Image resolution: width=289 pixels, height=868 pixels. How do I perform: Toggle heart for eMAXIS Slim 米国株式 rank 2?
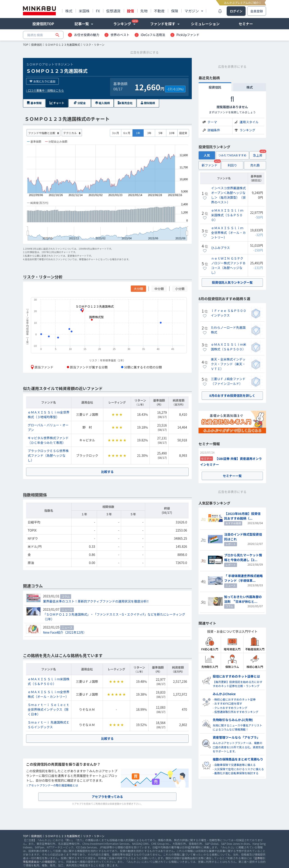205,218
